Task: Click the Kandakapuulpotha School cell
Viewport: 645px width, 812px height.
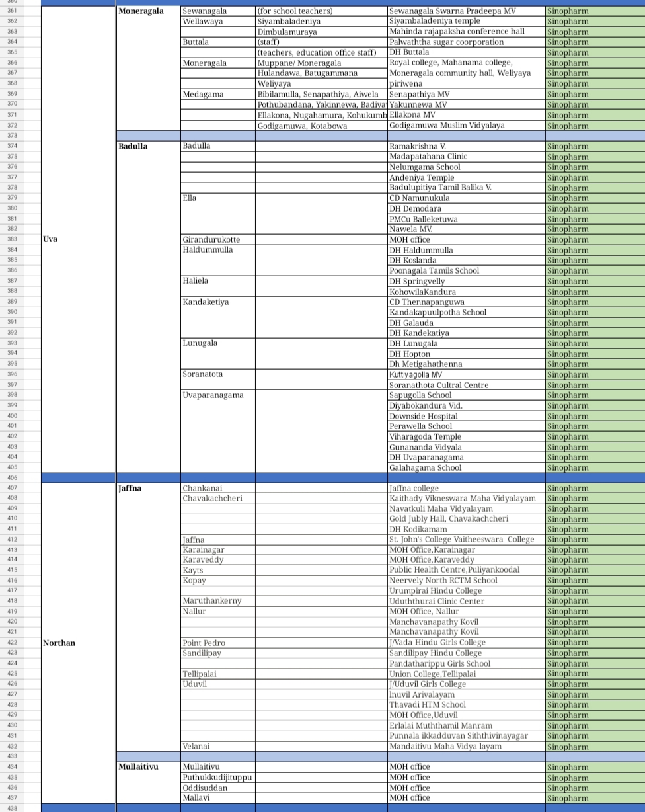Action: tap(467, 312)
